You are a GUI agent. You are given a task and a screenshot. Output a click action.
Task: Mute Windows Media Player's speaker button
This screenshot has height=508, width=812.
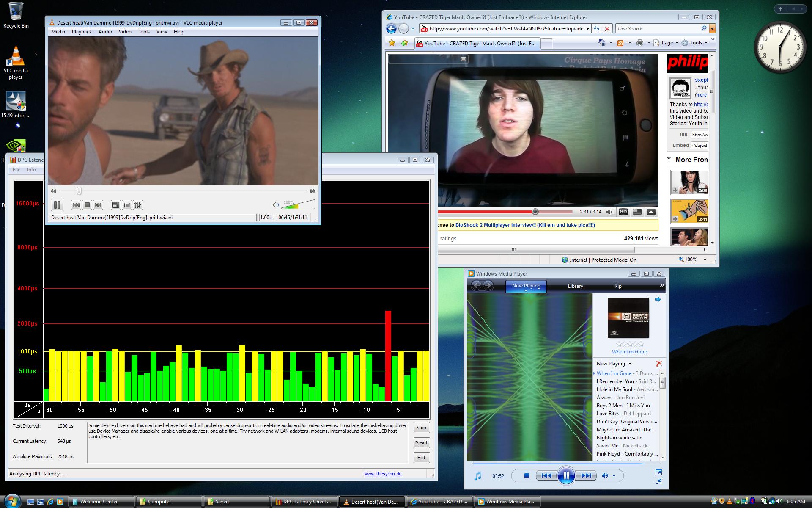605,476
